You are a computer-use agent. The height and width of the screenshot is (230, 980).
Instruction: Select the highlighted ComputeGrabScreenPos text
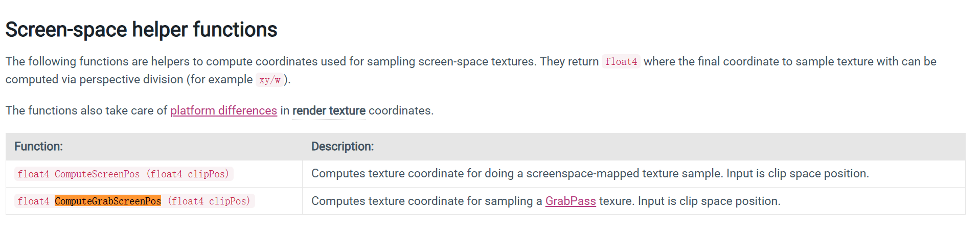pyautogui.click(x=108, y=201)
